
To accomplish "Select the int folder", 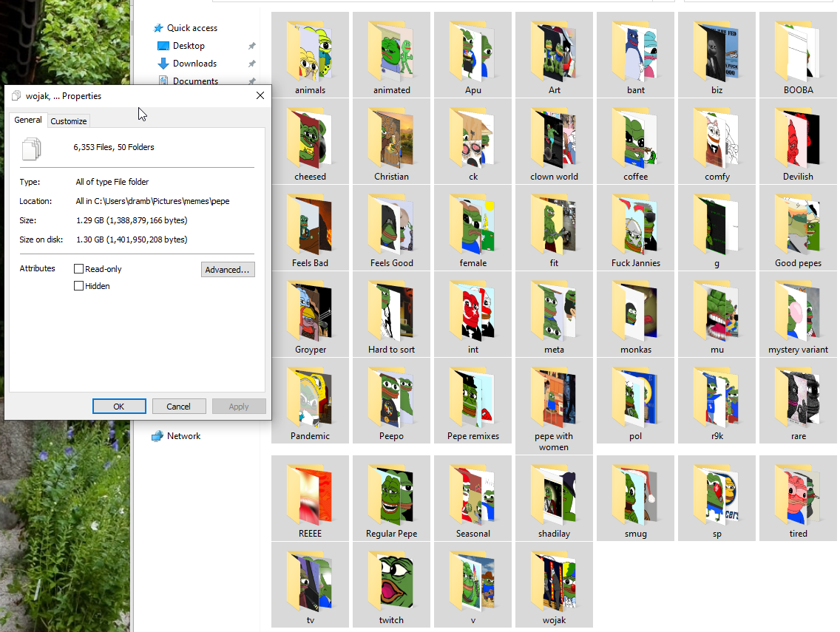I will (472, 314).
